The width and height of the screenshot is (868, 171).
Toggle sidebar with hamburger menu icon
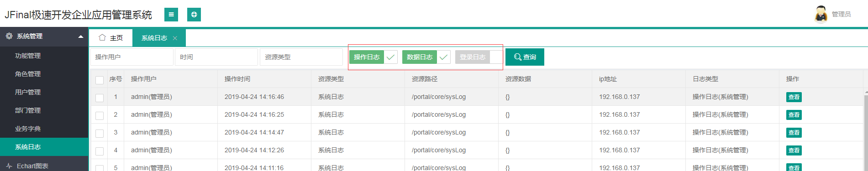coord(171,15)
